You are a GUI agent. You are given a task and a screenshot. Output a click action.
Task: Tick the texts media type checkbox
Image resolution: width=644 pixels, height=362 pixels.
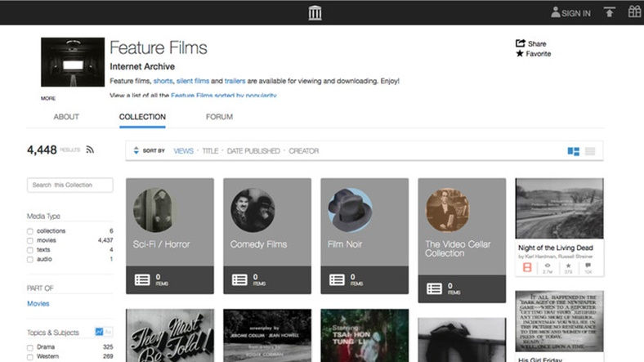(30, 250)
